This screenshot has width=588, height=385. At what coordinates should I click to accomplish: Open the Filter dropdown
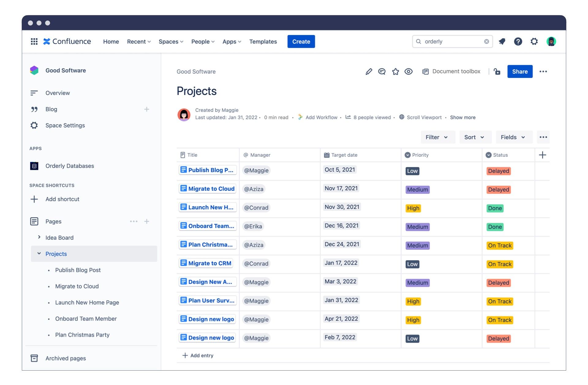436,137
